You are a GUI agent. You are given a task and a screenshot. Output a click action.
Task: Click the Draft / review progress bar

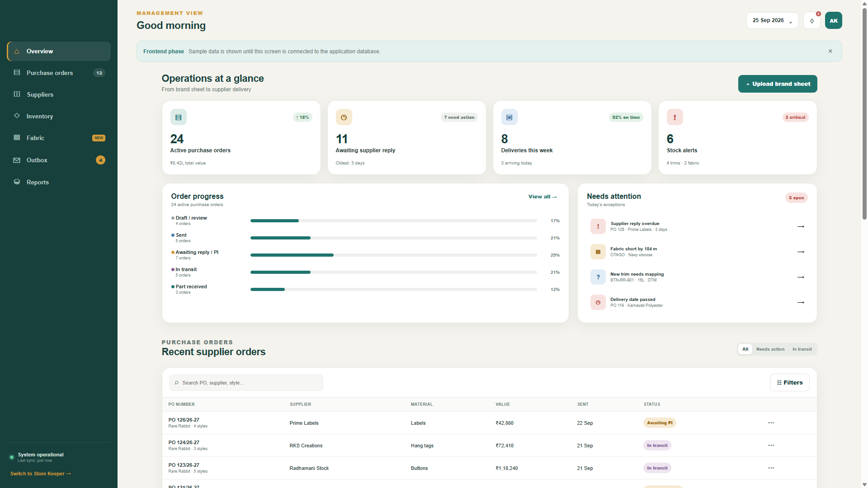click(393, 221)
